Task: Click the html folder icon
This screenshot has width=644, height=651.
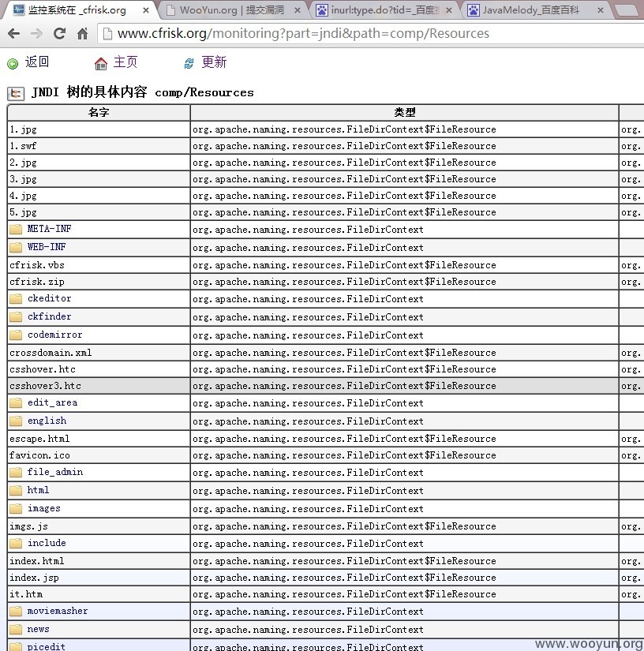Action: [x=16, y=490]
